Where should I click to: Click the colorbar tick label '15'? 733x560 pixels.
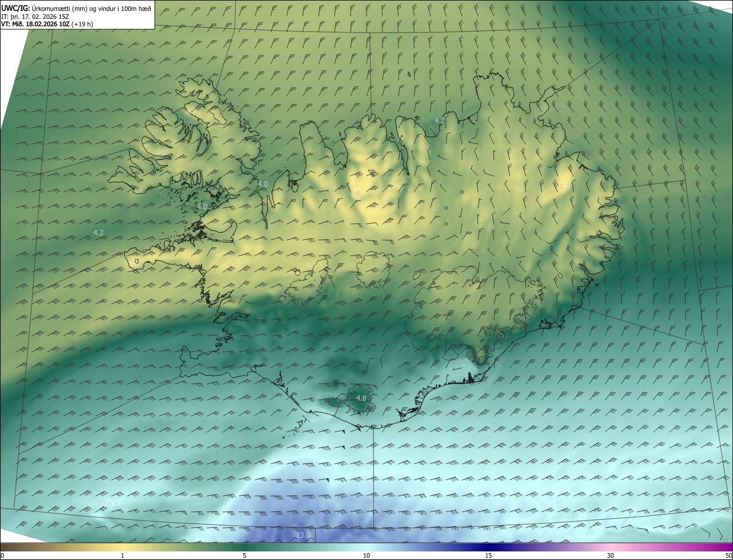[x=488, y=555]
